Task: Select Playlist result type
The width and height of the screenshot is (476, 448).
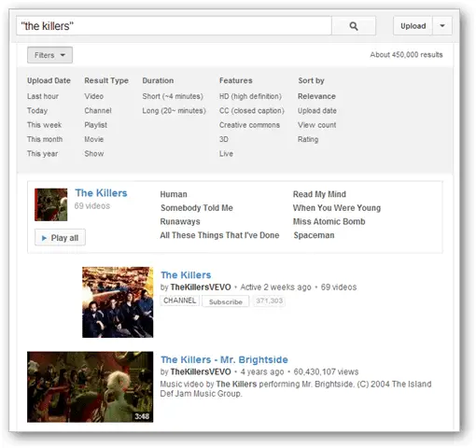Action: (95, 125)
